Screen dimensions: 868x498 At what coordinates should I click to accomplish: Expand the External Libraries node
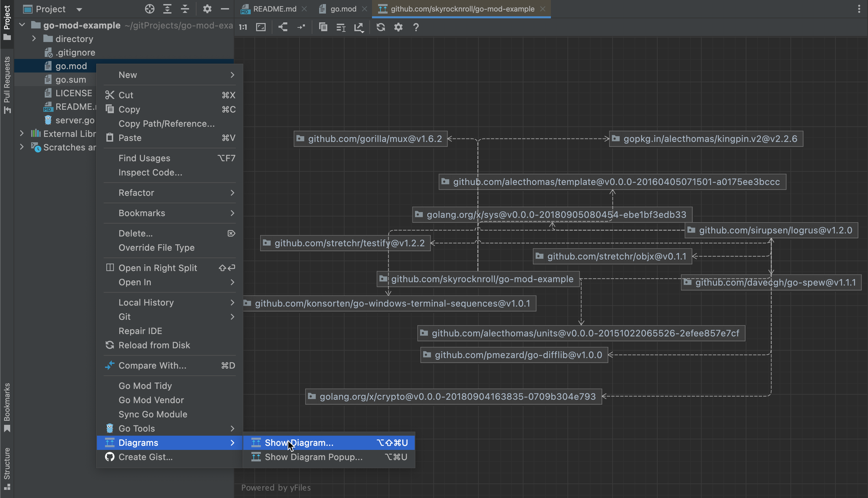(x=22, y=133)
